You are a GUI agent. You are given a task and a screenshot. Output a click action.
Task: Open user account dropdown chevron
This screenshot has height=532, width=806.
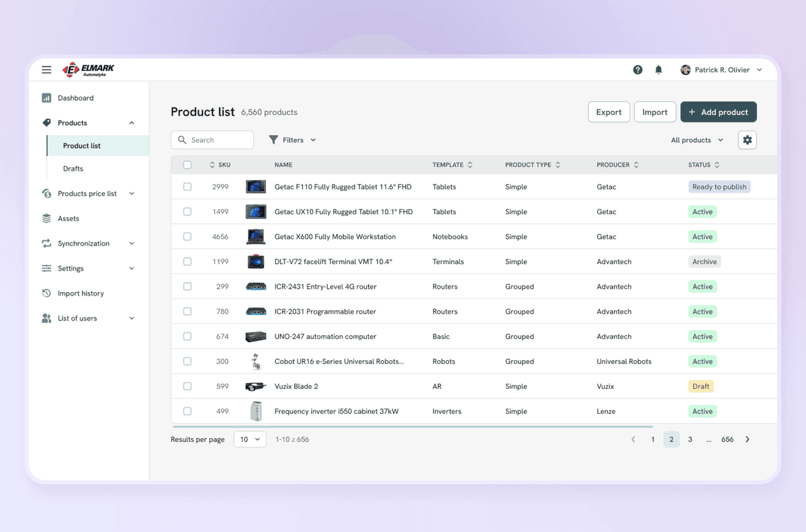(x=760, y=70)
